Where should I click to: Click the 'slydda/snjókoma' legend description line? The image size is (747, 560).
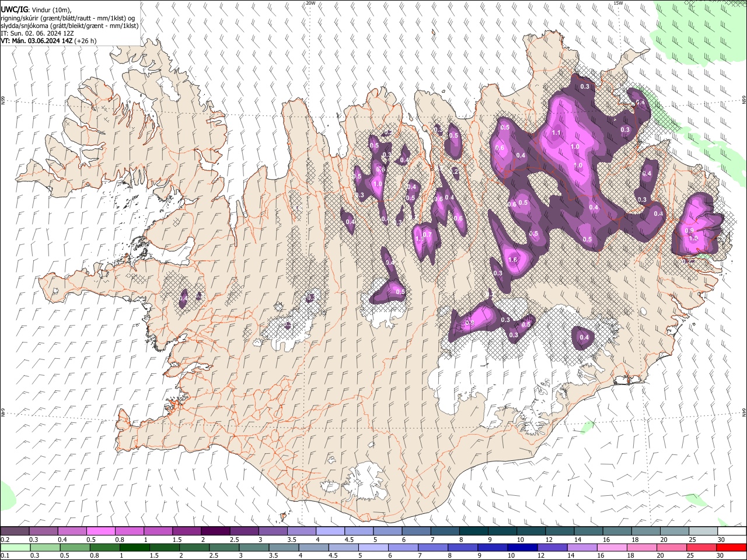tap(69, 26)
